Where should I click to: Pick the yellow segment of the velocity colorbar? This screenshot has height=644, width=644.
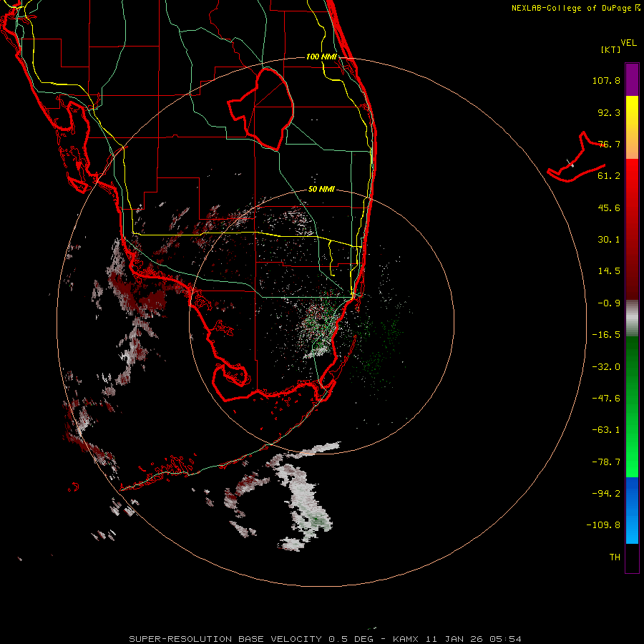[632, 111]
